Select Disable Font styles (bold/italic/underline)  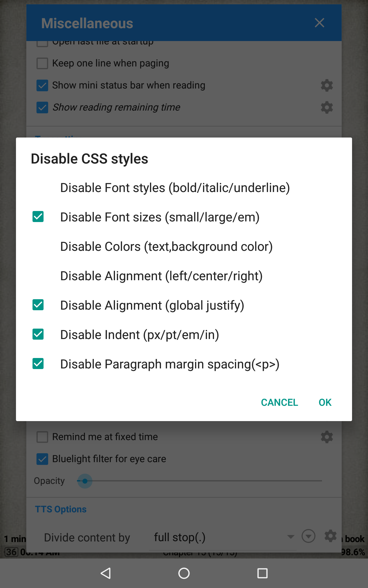pyautogui.click(x=175, y=188)
